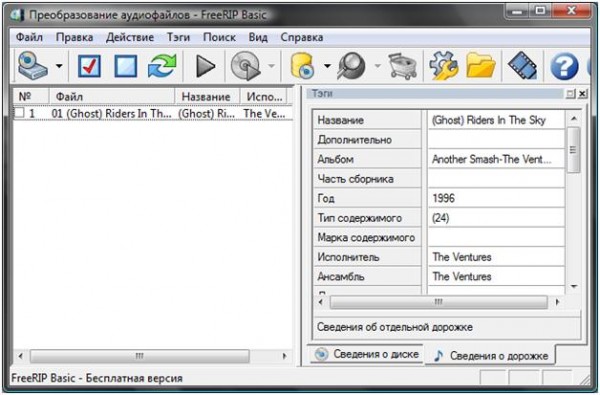Open the dropdown next to disc play icon
The height and width of the screenshot is (395, 600).
tap(271, 66)
